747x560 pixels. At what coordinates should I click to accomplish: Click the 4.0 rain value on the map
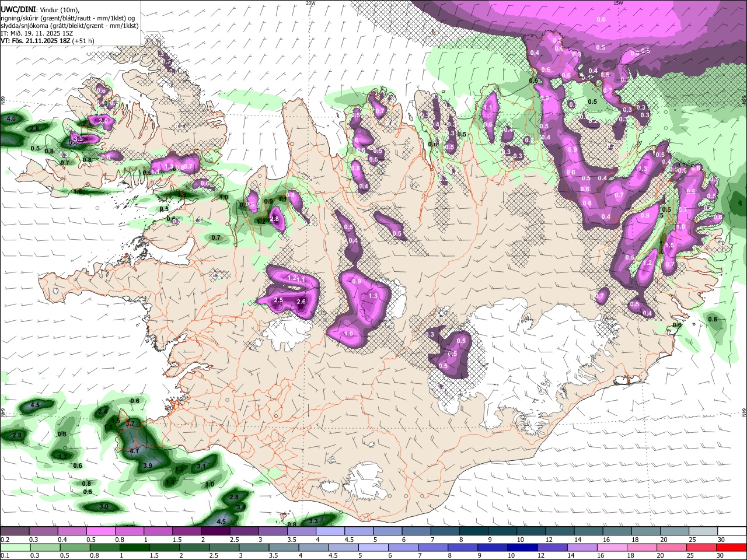(x=11, y=118)
